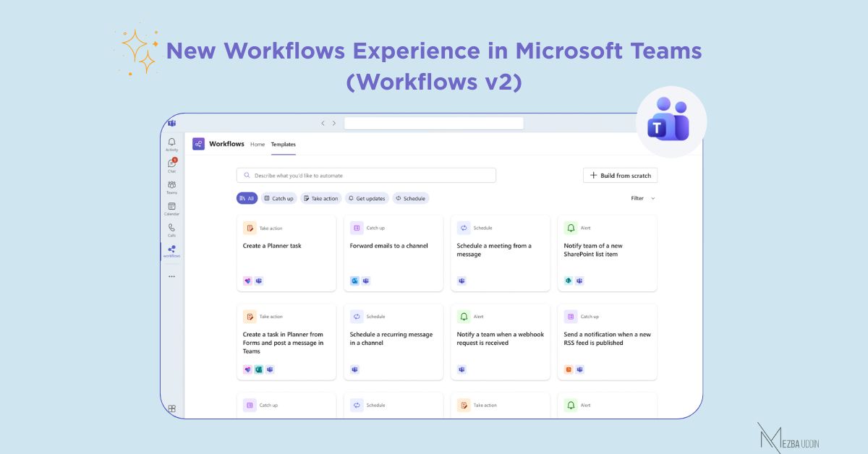Select the Templates tab
Viewport: 868px width, 454px height.
[283, 145]
